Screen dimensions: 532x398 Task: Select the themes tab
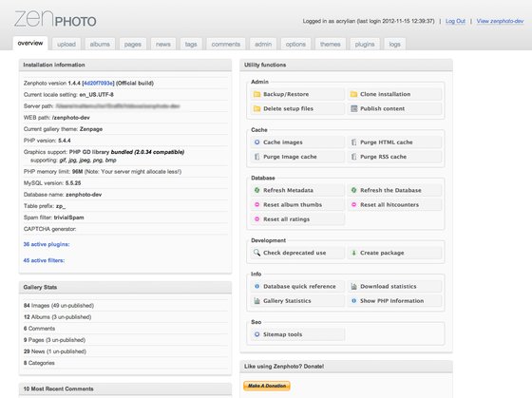click(x=331, y=44)
